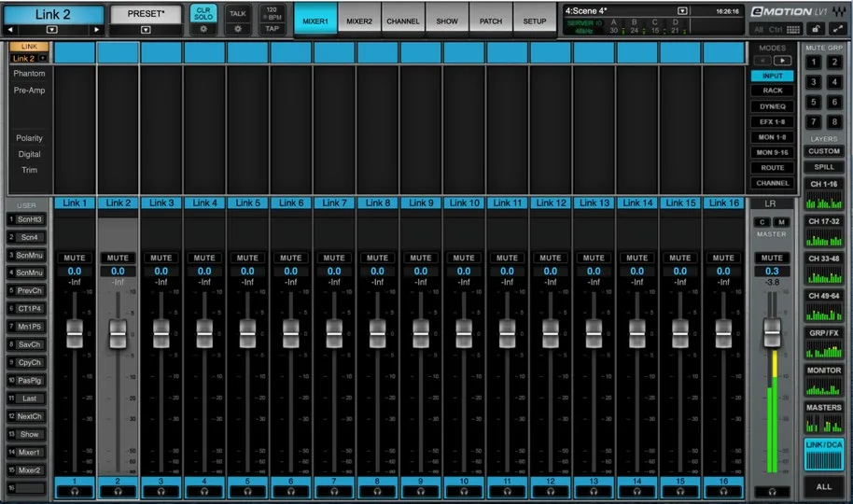Cue Link 11 with its headphone icon
Viewport: 853px width, 504px height.
(507, 492)
